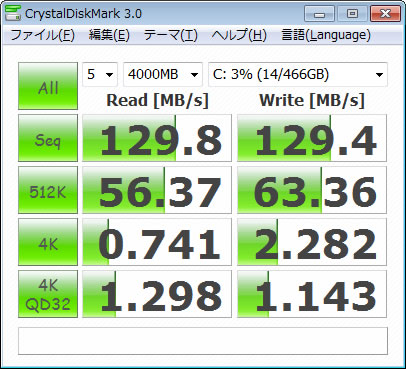
Task: Select the 4K QD32 write result 1.143
Action: click(312, 294)
